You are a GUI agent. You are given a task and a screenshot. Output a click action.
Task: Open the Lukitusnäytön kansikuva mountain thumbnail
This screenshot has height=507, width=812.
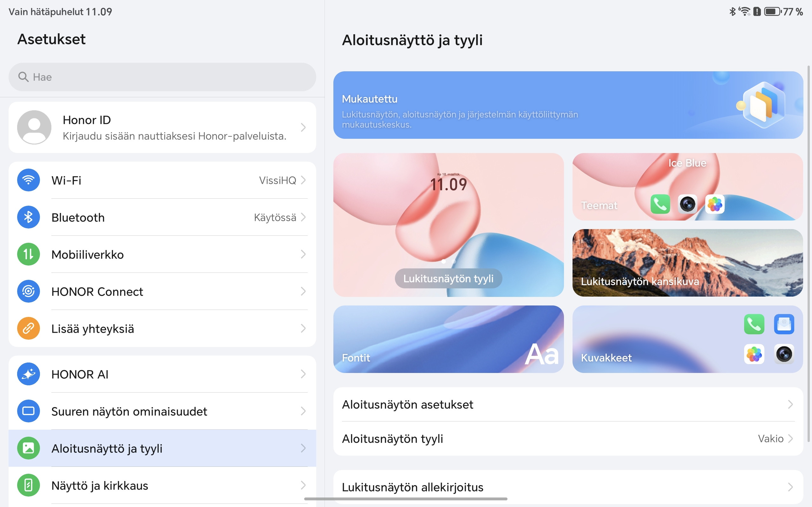tap(688, 263)
